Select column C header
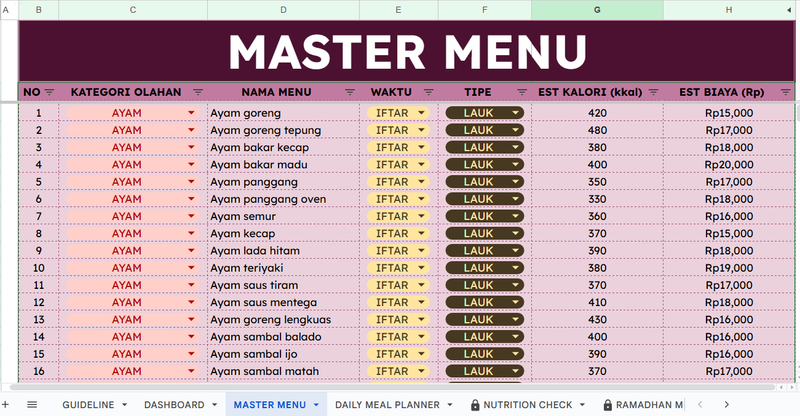 (133, 10)
